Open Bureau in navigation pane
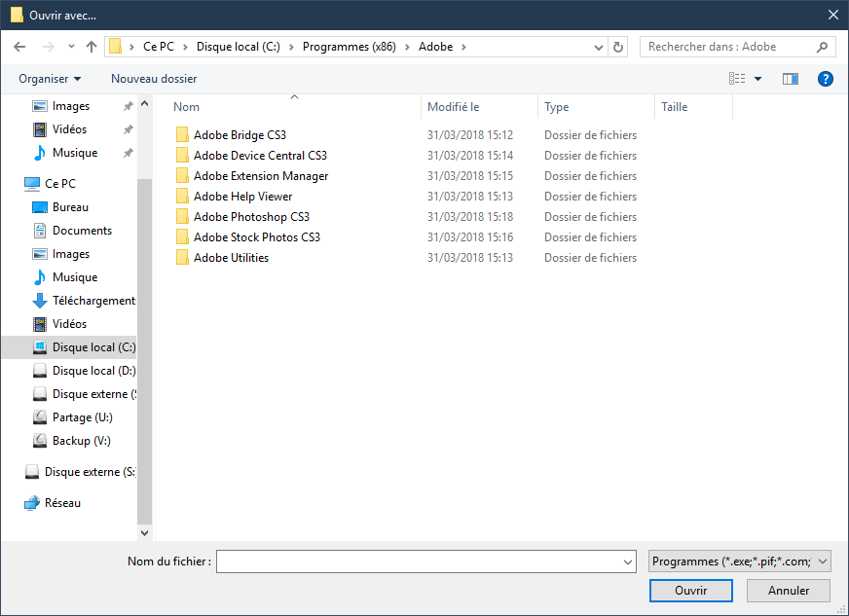 [70, 206]
